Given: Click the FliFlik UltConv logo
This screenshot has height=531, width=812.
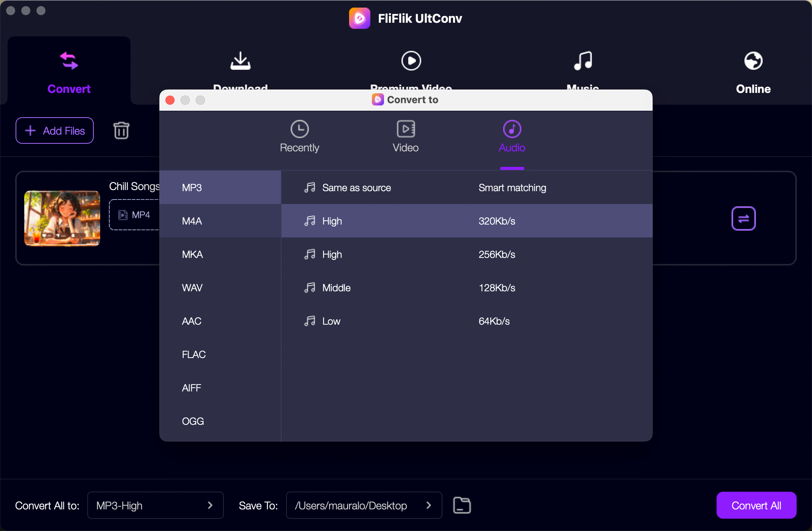Looking at the screenshot, I should coord(359,18).
